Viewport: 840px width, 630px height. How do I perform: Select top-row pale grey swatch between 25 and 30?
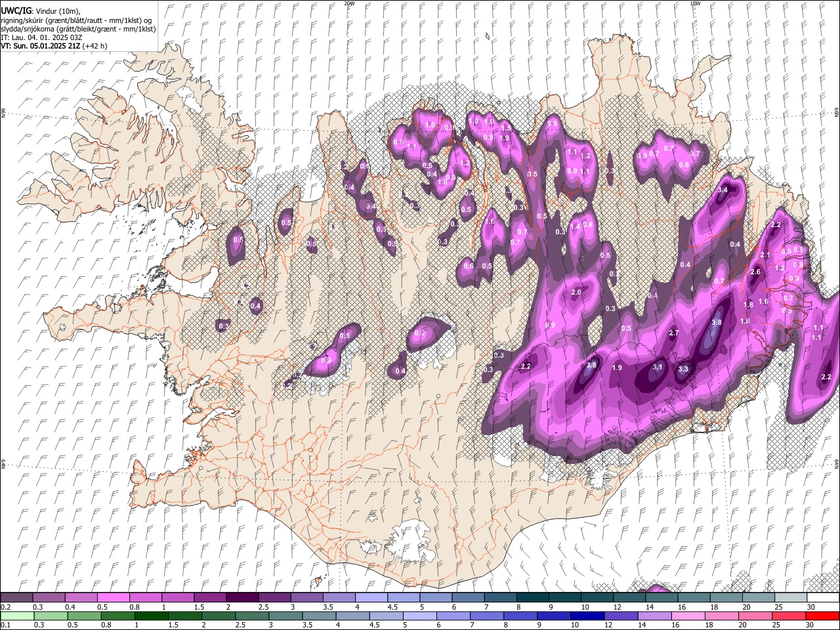tap(791, 598)
